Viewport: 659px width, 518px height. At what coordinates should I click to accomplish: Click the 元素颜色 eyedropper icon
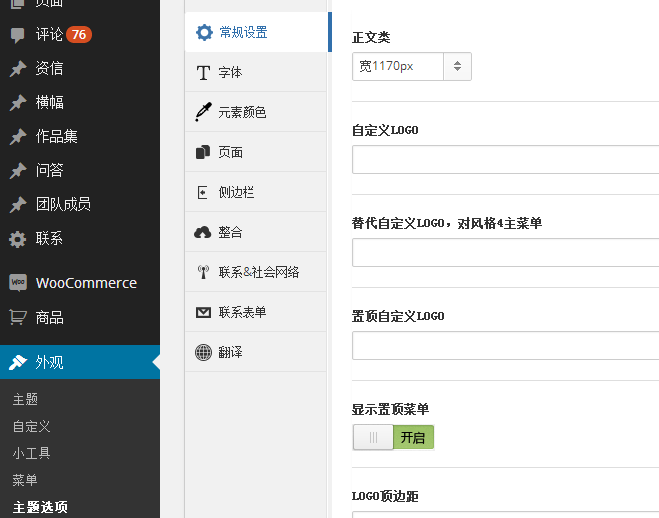click(x=203, y=112)
